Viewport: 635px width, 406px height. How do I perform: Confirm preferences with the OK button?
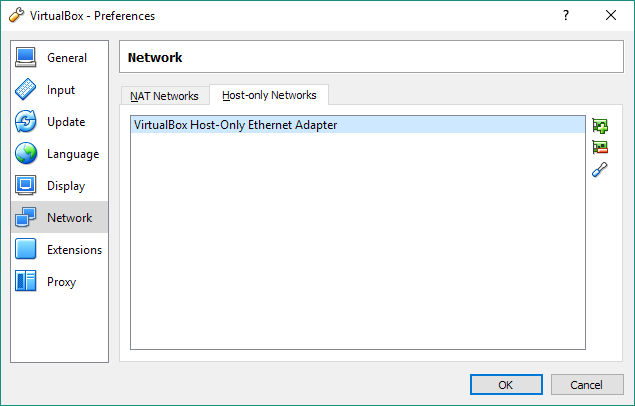(506, 385)
